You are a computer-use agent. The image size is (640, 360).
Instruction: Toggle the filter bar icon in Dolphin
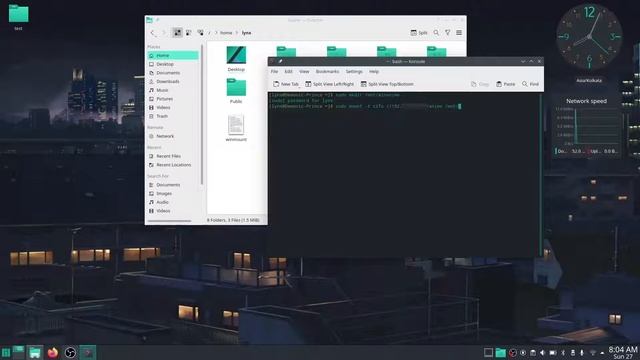coord(448,33)
